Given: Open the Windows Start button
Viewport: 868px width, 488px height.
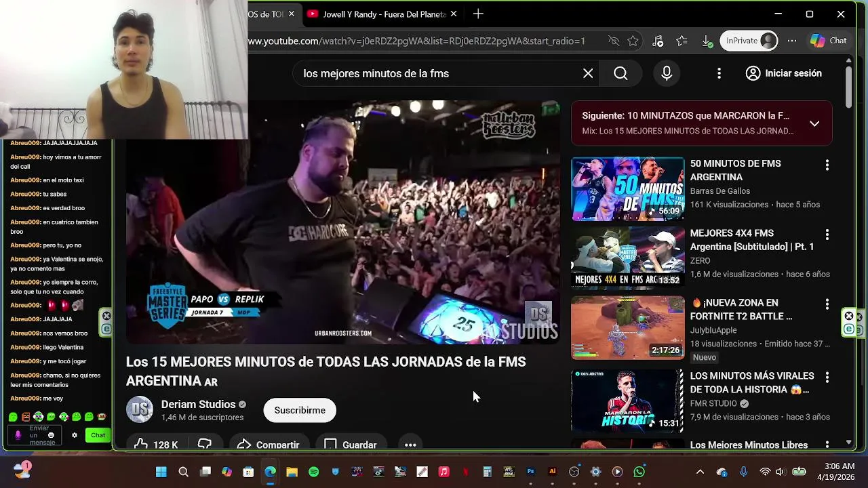Looking at the screenshot, I should coord(161,472).
